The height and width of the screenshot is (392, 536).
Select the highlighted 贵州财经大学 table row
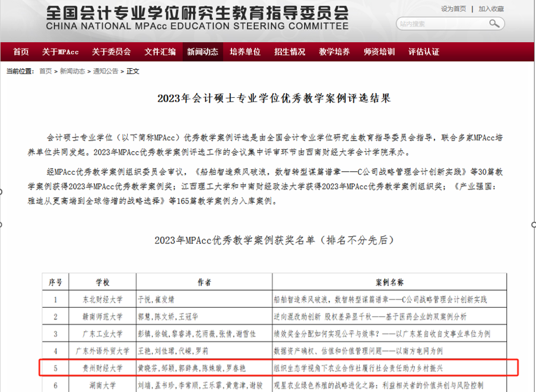pyautogui.click(x=279, y=368)
